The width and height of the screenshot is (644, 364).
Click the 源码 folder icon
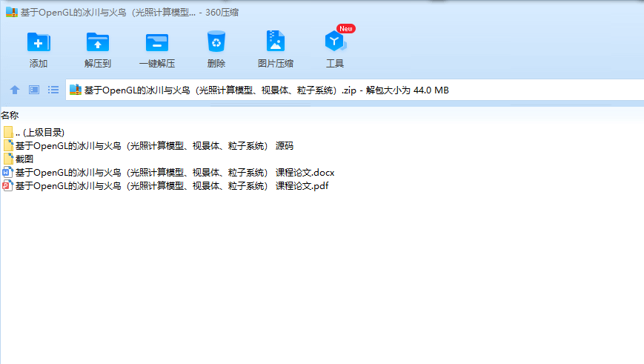click(8, 145)
